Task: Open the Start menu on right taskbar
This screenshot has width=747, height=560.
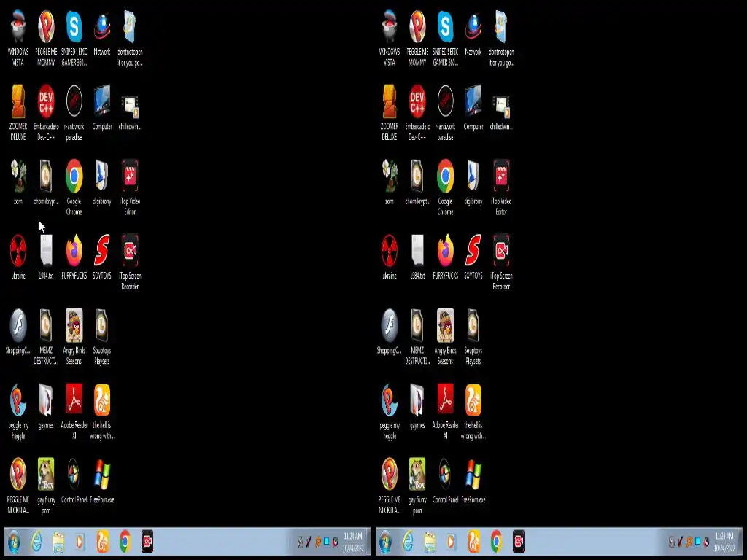Action: click(x=385, y=542)
